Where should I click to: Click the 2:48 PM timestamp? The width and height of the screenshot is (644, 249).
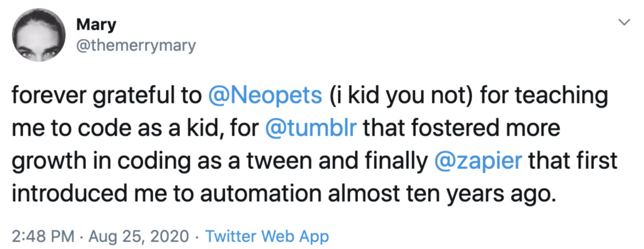[42, 237]
